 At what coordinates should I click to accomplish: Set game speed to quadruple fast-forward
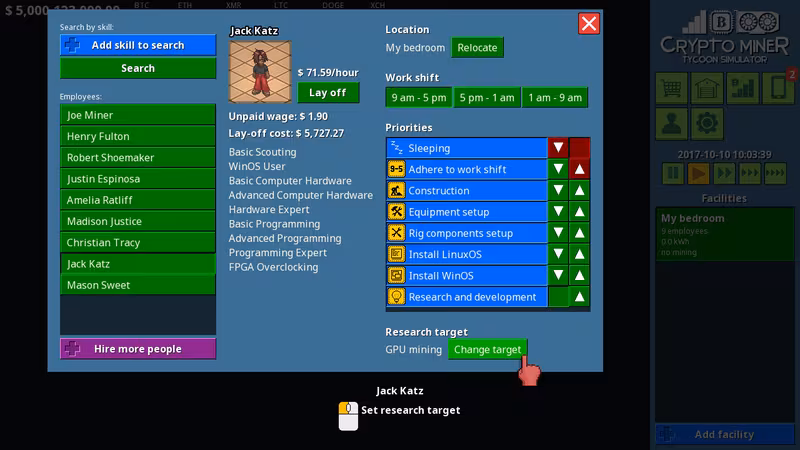click(775, 173)
